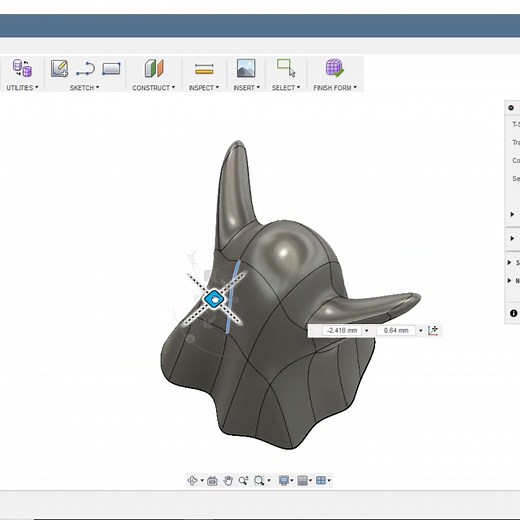The image size is (520, 520).
Task: Open the INSERT dropdown menu
Action: [247, 88]
